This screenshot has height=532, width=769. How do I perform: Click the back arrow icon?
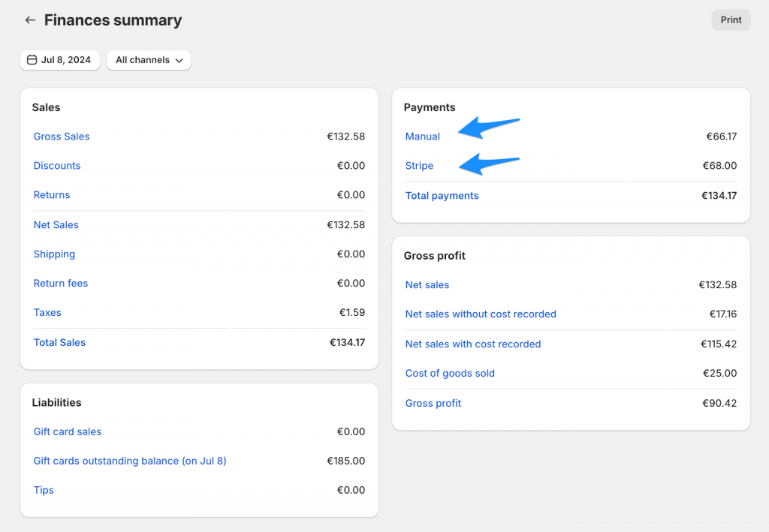coord(30,20)
